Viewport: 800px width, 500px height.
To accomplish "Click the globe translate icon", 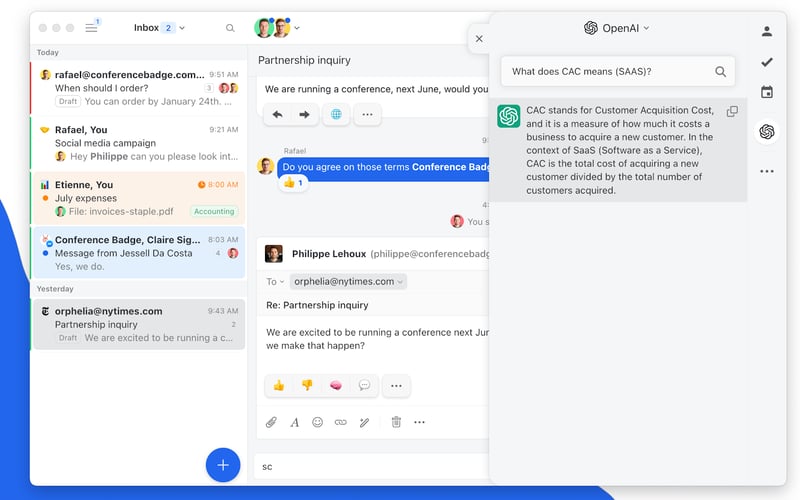I will pos(336,114).
